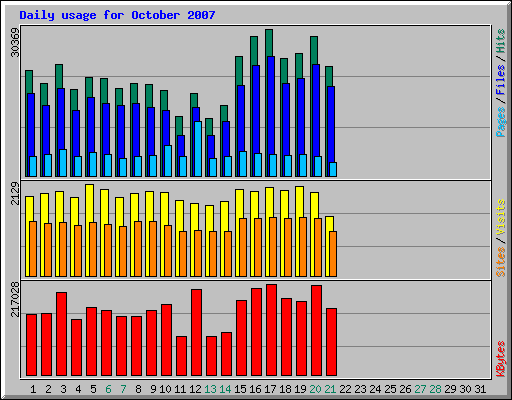
Task: Click the orange 'Sites' legend label
Action: [x=500, y=262]
